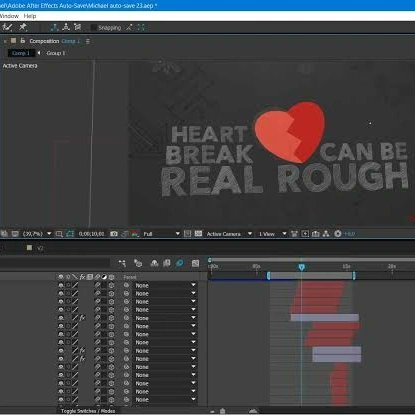This screenshot has height=415, width=415.
Task: Open the Full resolution dropdown
Action: tap(161, 234)
